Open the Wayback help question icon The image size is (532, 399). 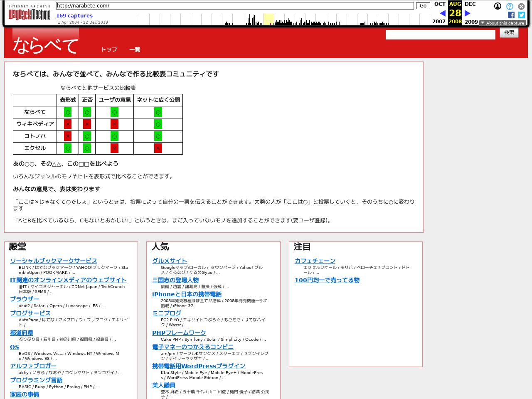(x=510, y=6)
